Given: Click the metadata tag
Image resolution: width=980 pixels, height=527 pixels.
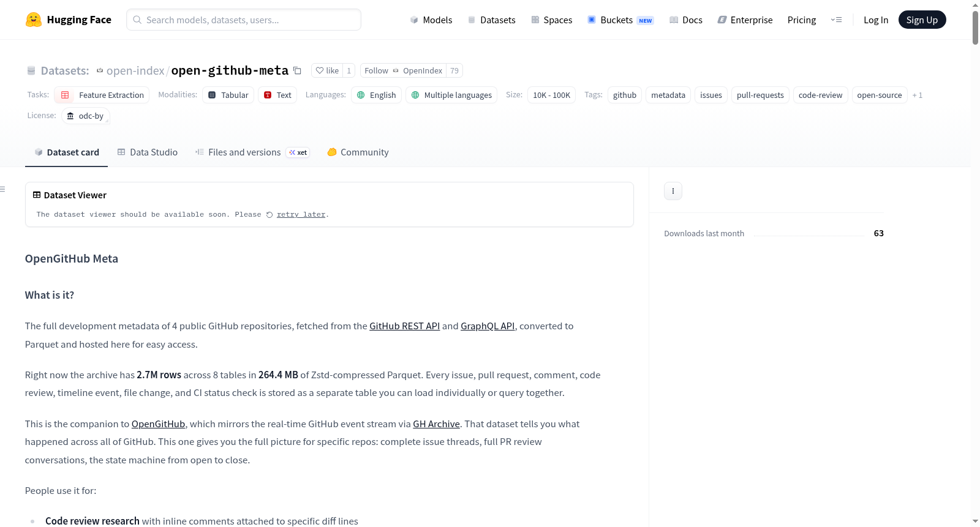Looking at the screenshot, I should pos(668,95).
